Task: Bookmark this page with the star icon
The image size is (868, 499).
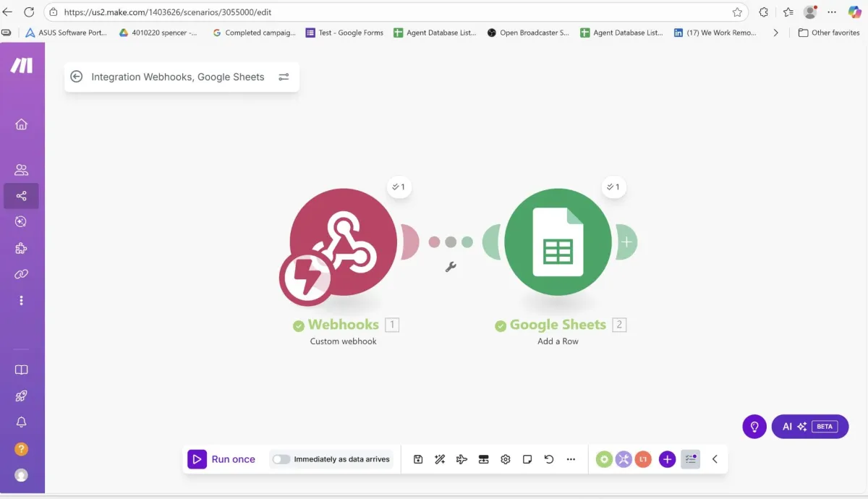Action: [x=737, y=12]
